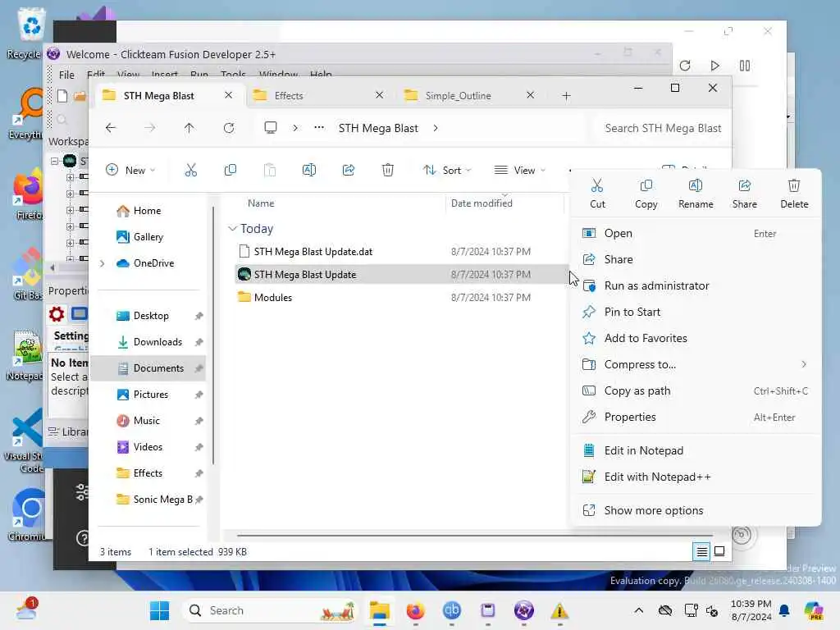Open Clickteam Fusion from the taskbar
The width and height of the screenshot is (840, 630).
coord(524,610)
